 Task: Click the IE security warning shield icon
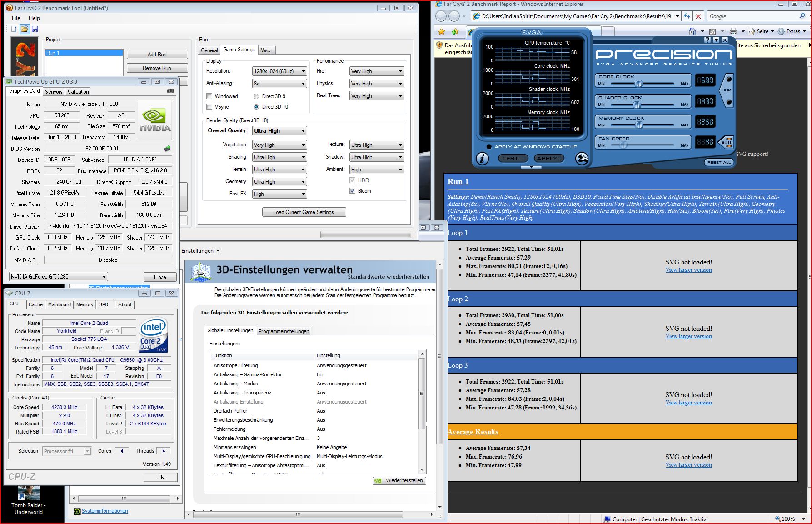tap(439, 45)
